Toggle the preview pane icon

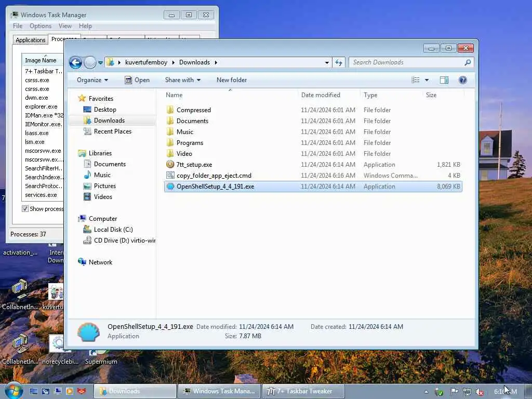[x=444, y=80]
